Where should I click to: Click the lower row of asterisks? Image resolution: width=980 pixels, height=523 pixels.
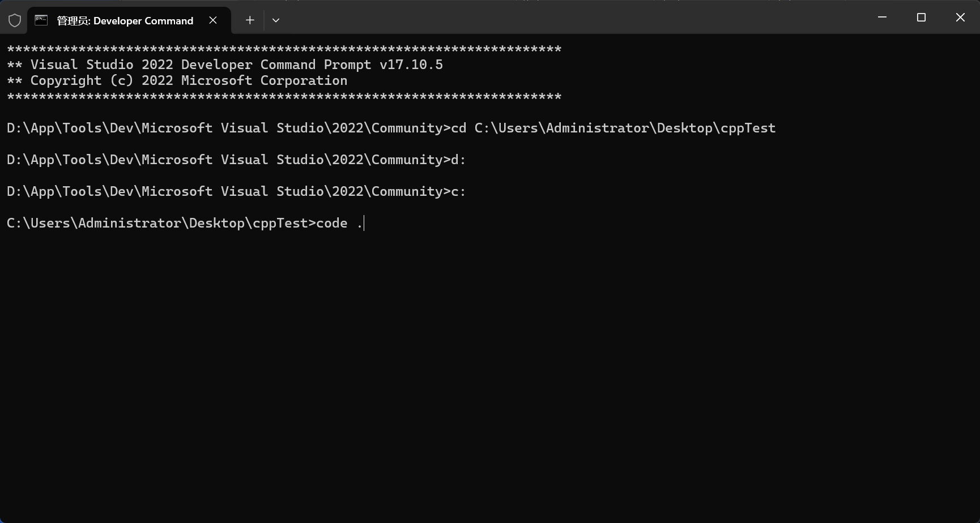point(284,97)
